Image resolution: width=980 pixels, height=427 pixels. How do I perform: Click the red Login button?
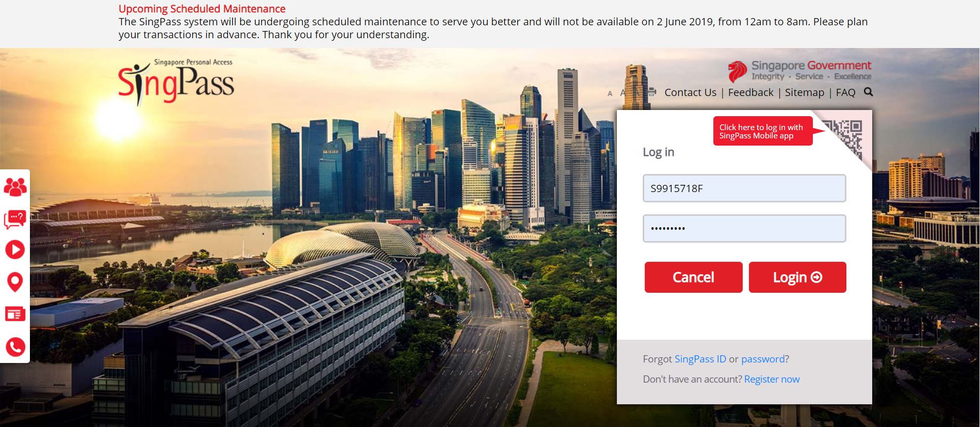click(797, 277)
